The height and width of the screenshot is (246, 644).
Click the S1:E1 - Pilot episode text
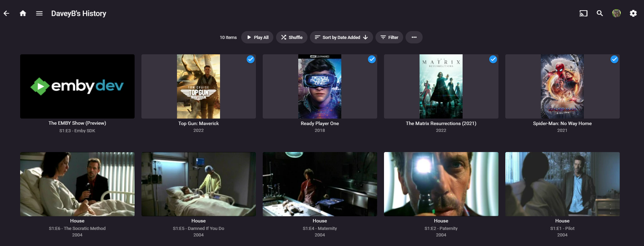coord(562,229)
